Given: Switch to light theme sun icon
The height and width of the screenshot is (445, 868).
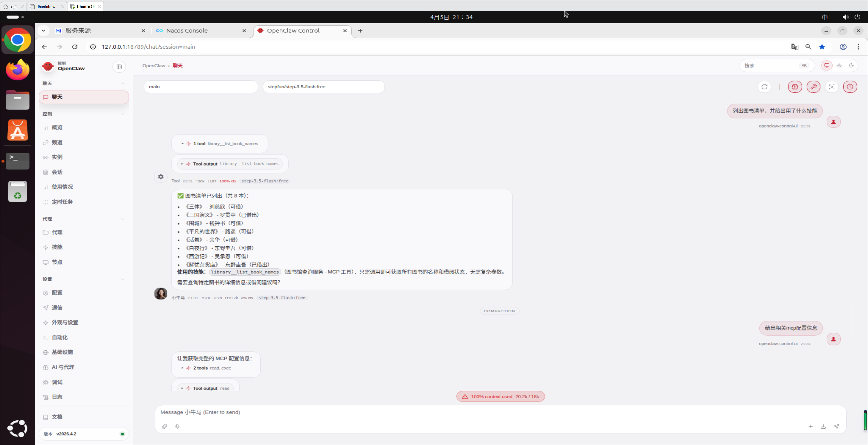Looking at the screenshot, I should [839, 66].
